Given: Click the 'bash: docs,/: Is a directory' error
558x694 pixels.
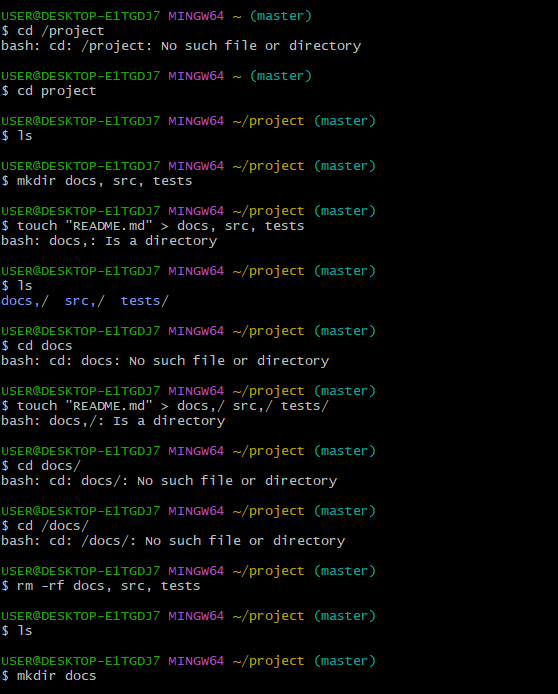Looking at the screenshot, I should point(113,421).
